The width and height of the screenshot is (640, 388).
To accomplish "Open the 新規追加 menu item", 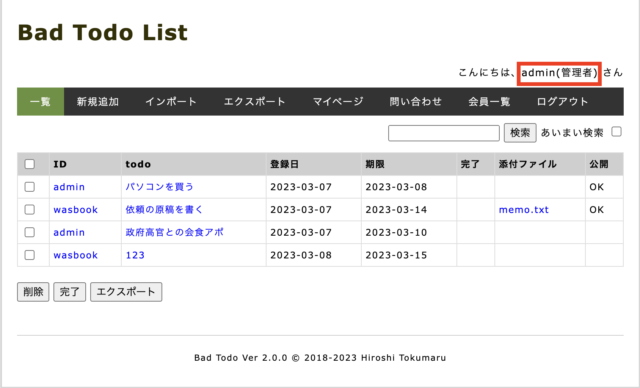I will click(98, 102).
